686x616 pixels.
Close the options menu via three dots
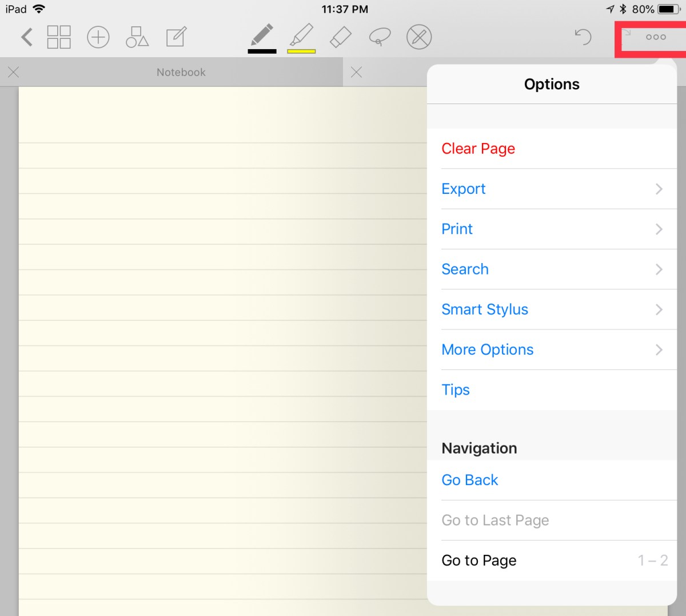point(655,38)
